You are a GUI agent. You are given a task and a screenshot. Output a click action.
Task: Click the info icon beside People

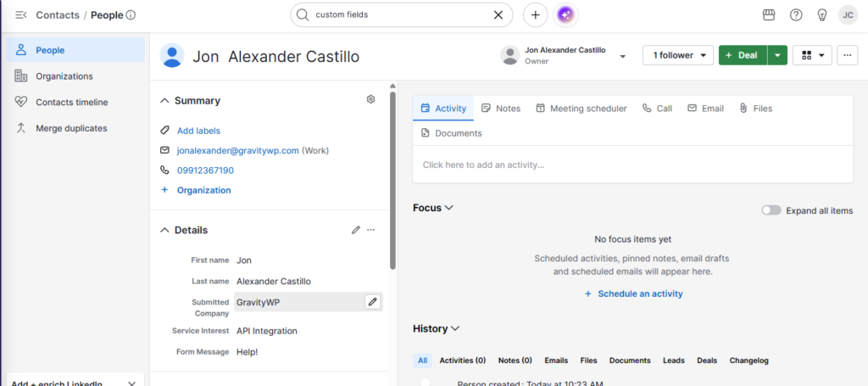[x=131, y=15]
